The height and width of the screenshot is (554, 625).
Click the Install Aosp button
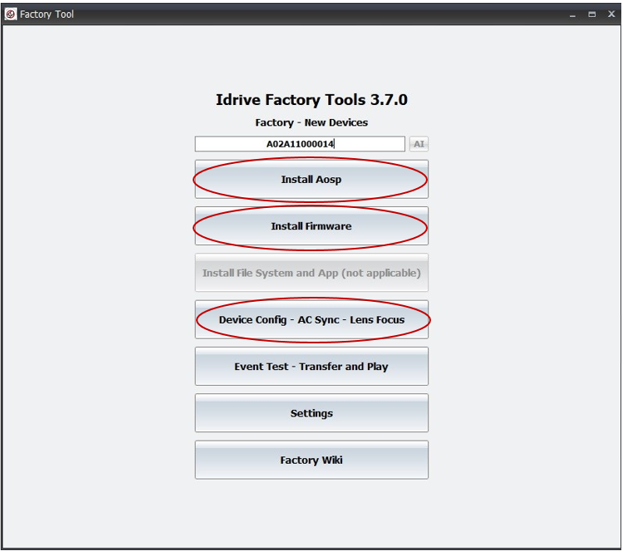click(x=312, y=179)
